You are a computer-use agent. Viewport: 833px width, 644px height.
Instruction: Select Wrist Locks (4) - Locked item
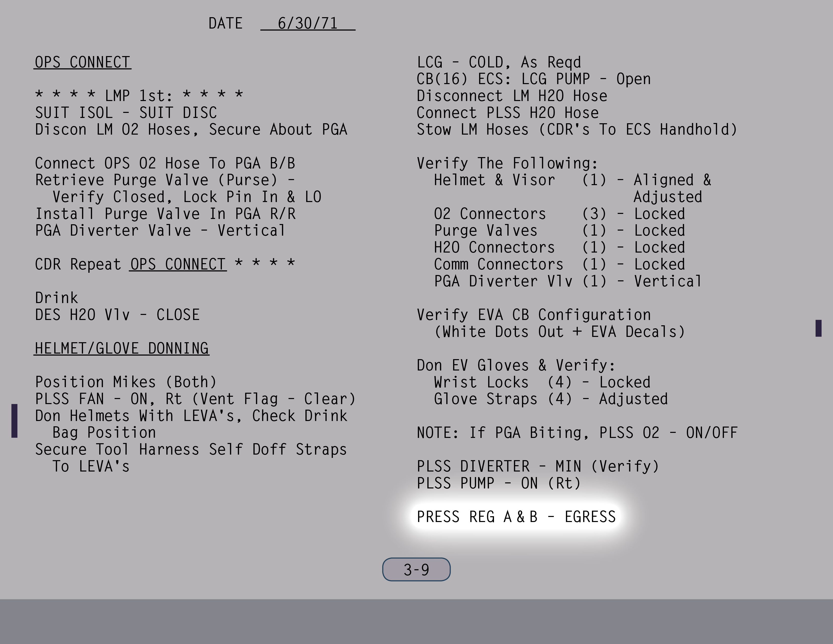(x=542, y=382)
